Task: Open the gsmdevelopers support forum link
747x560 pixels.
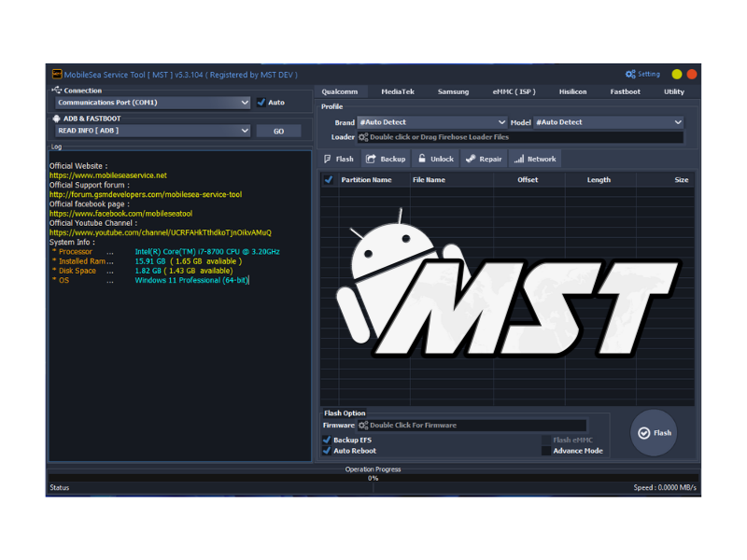Action: [x=146, y=195]
